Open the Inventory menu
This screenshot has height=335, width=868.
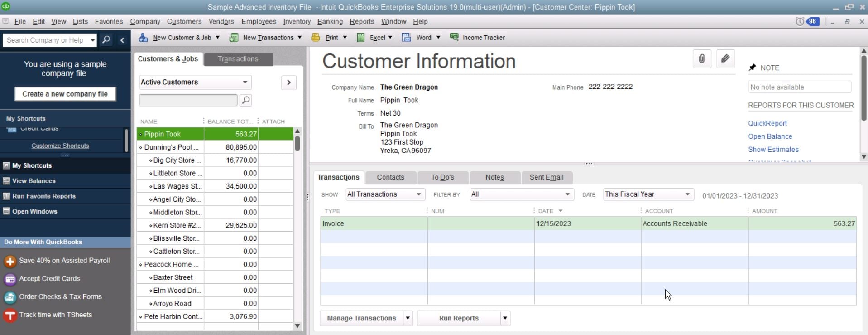point(297,22)
